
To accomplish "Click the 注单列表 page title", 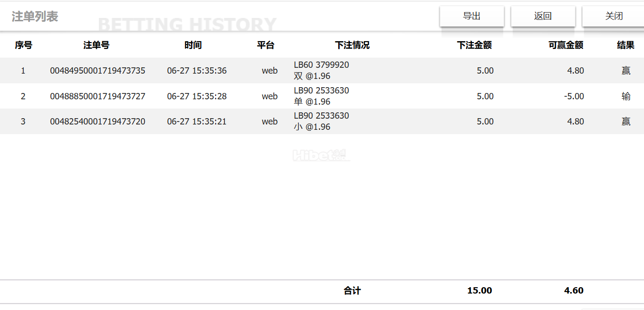I will 35,16.
